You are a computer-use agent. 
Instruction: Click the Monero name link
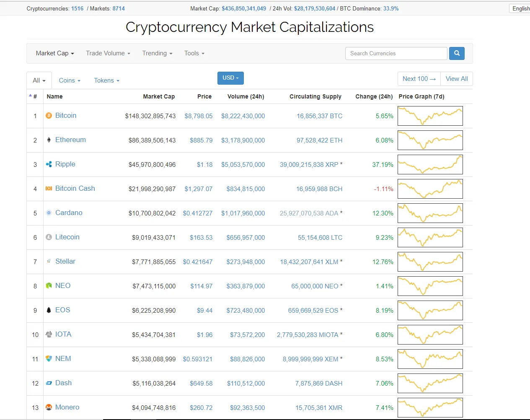point(67,407)
